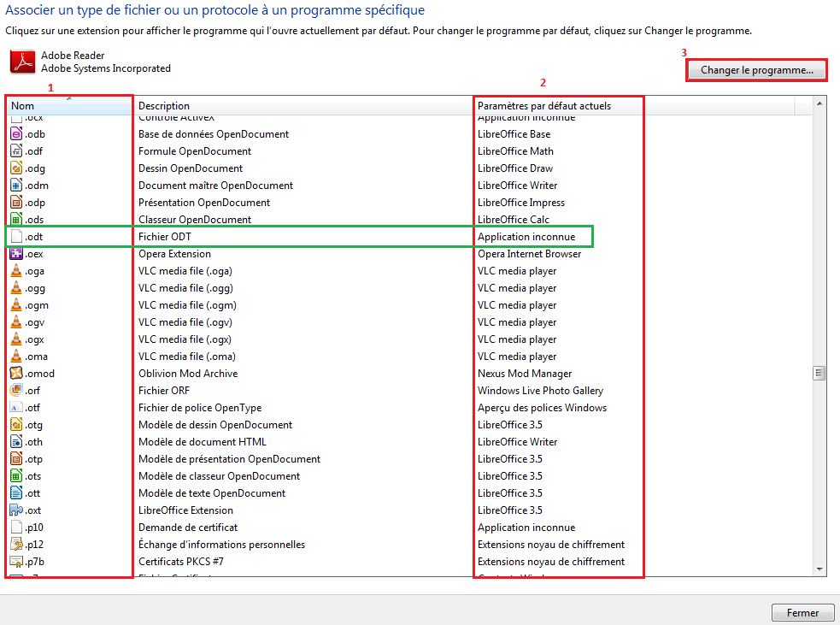Image resolution: width=840 pixels, height=625 pixels.
Task: Sort list by Nom column header
Action: 69,106
